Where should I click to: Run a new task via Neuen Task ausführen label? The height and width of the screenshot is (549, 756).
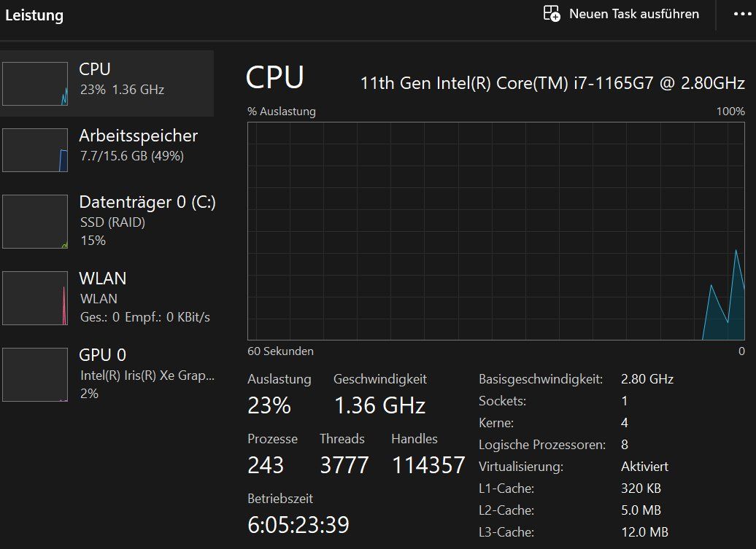click(x=634, y=14)
